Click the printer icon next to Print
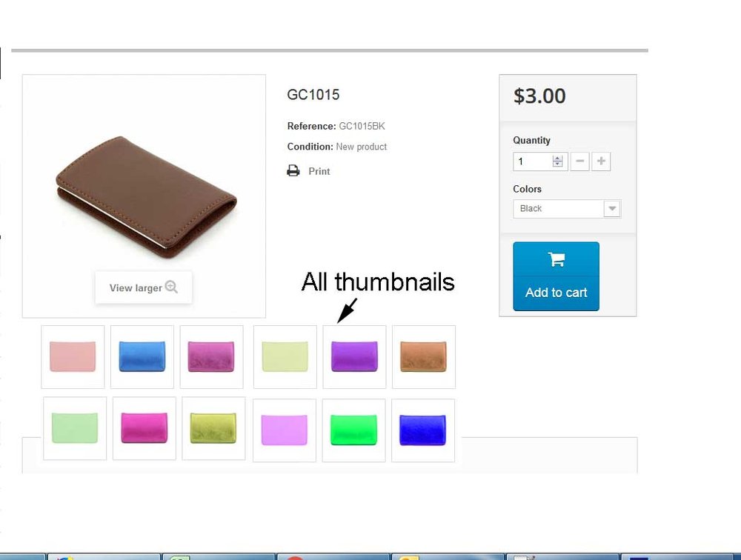741x560 pixels. coord(293,170)
